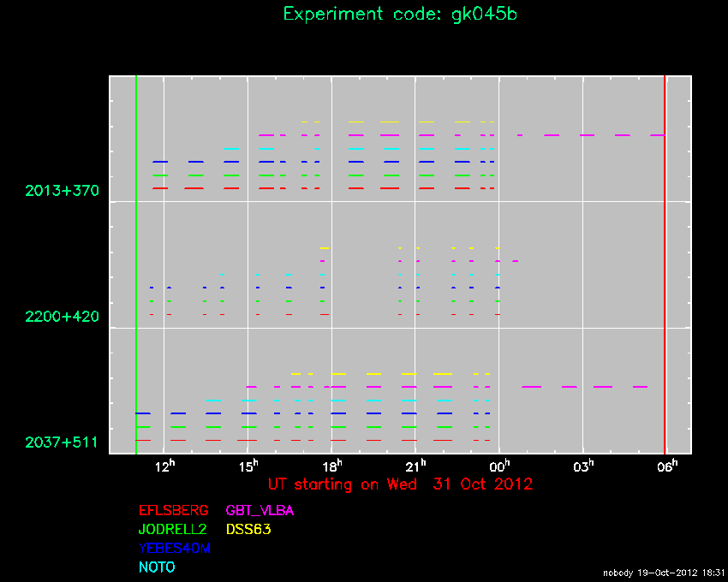Click the EFLSBERG legend label
Screen dimensions: 728x582
[x=174, y=511]
